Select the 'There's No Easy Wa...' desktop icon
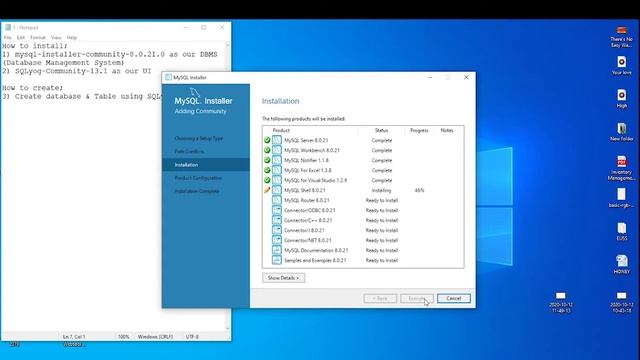Image resolution: width=640 pixels, height=360 pixels. click(x=622, y=36)
